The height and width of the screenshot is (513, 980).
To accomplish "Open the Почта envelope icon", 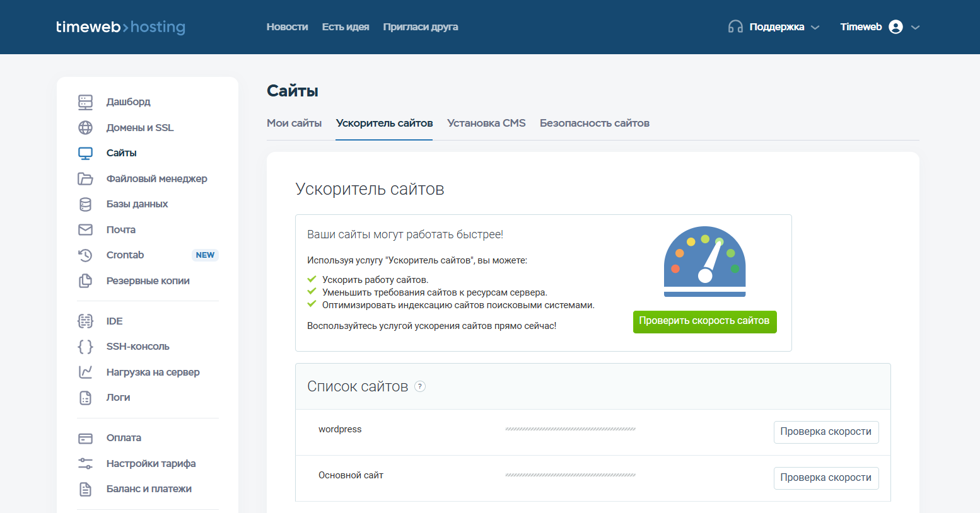I will [x=85, y=230].
